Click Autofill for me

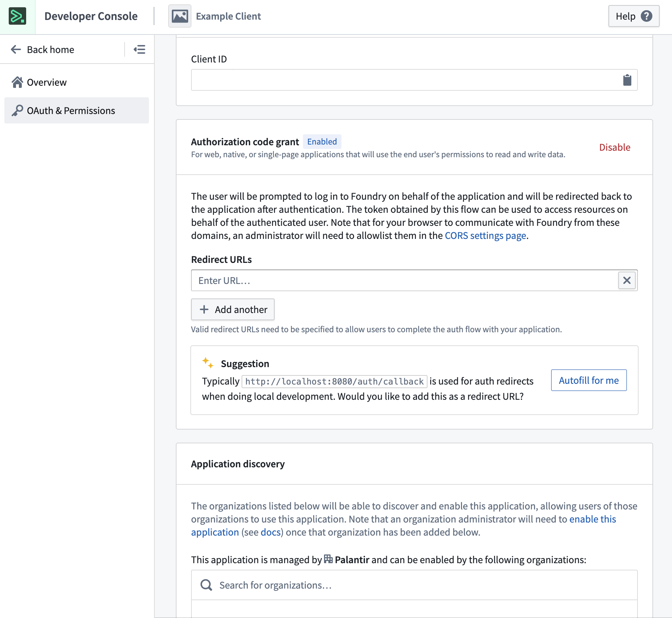click(x=588, y=380)
